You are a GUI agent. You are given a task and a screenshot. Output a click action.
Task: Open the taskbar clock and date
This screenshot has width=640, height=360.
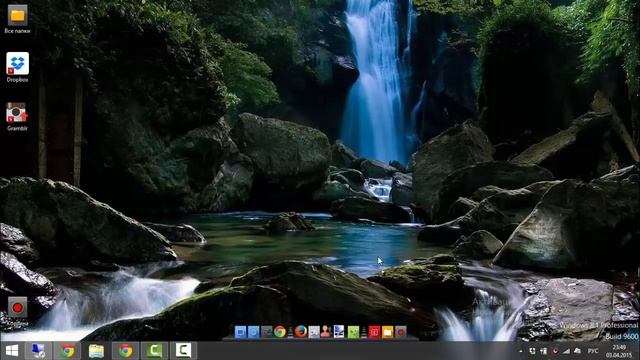[x=619, y=351]
